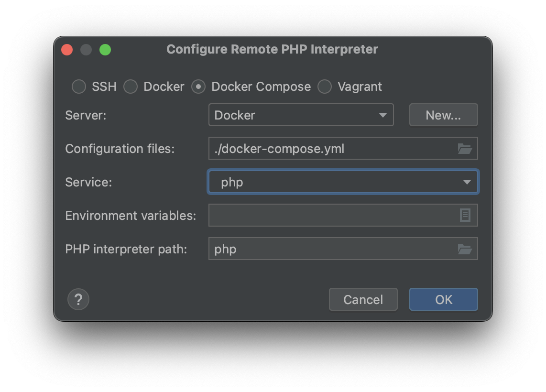Dismiss the dialog via Cancel

(363, 299)
